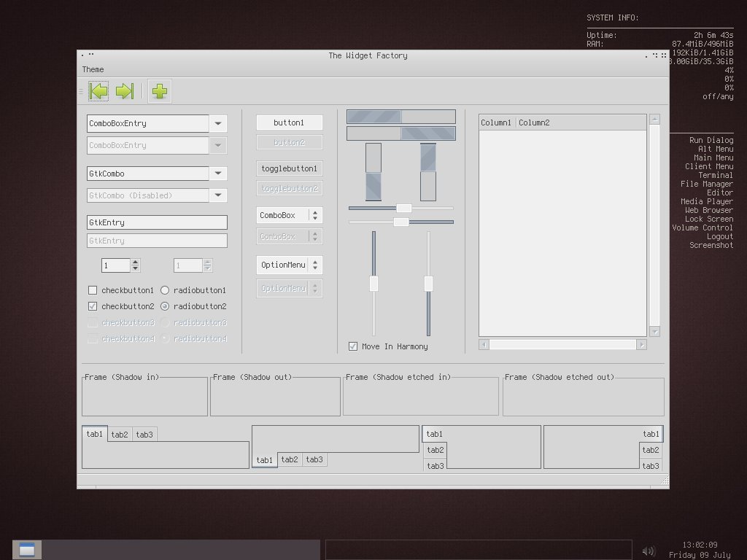Open the enabled OptionMenu selector
The width and height of the screenshot is (747, 560).
pyautogui.click(x=289, y=265)
